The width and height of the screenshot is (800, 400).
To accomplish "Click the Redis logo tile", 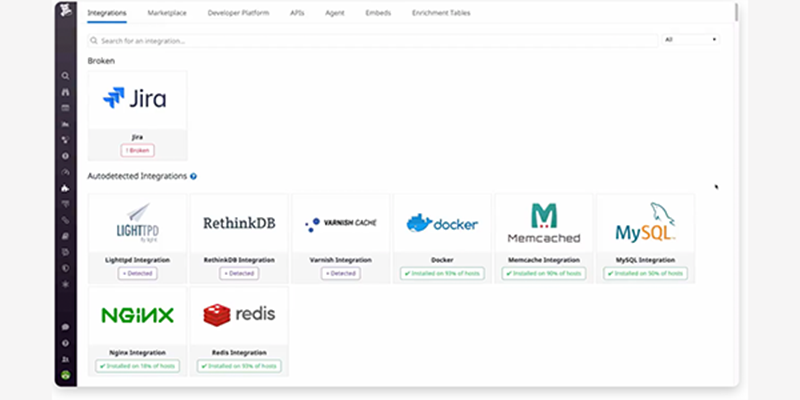I will coord(239,316).
